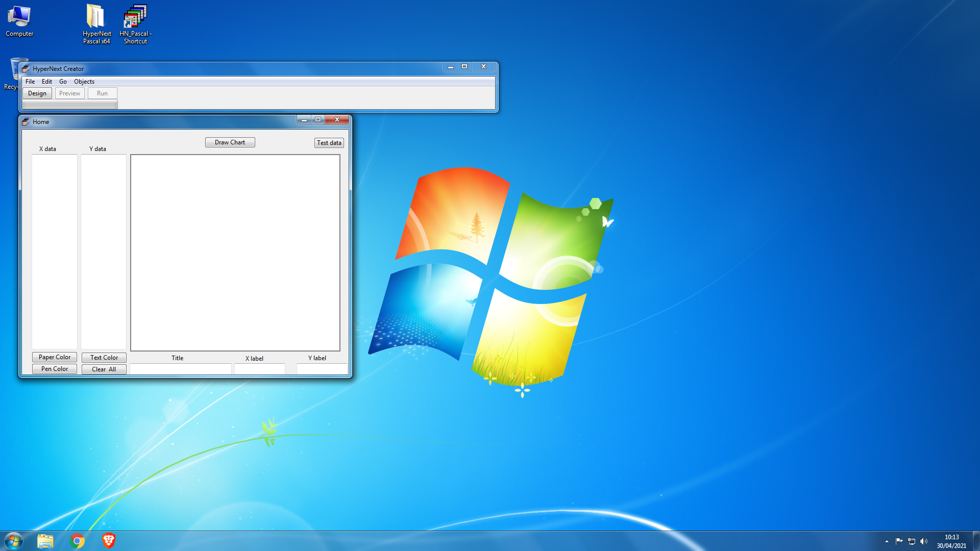Click the volume speaker tray icon
980x551 pixels.
[924, 541]
